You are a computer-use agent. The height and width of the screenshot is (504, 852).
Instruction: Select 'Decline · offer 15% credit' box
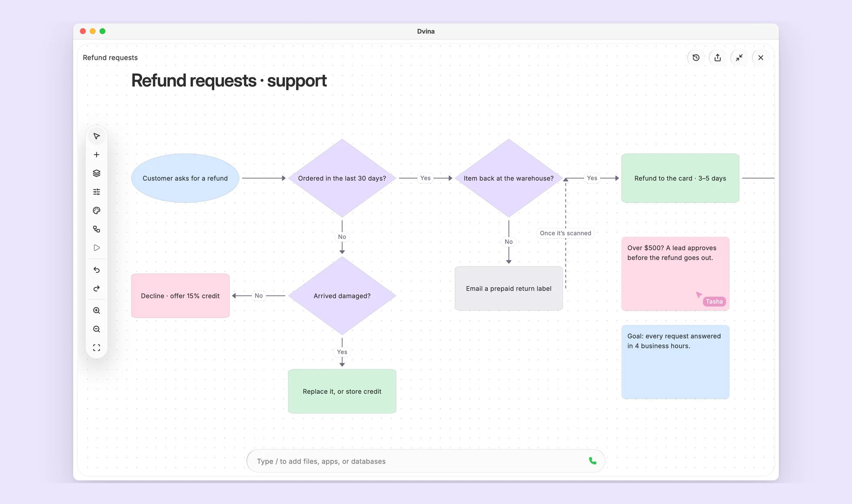pyautogui.click(x=180, y=296)
